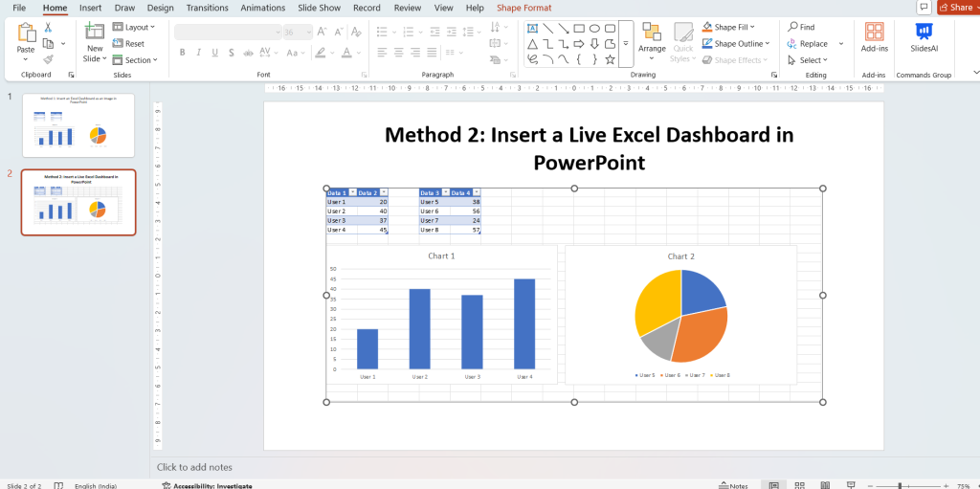Open the Comments speech bubble icon
This screenshot has width=980, height=489.
tap(924, 7)
